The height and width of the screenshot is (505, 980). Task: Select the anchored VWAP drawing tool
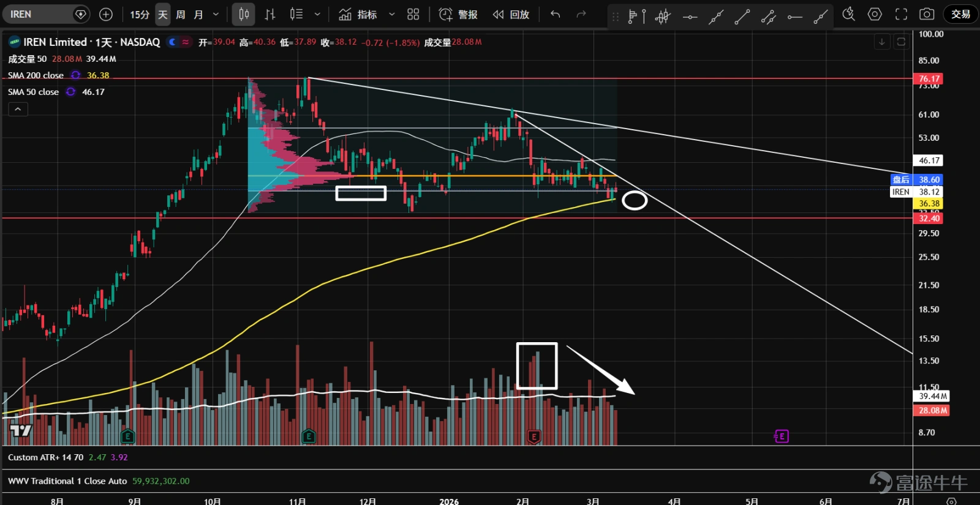pos(663,17)
